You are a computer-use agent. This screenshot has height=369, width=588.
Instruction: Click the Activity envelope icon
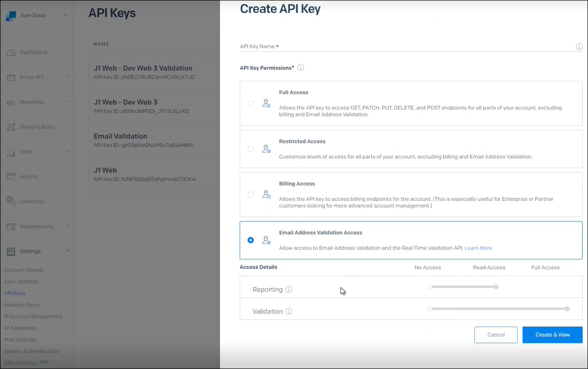coord(11,177)
